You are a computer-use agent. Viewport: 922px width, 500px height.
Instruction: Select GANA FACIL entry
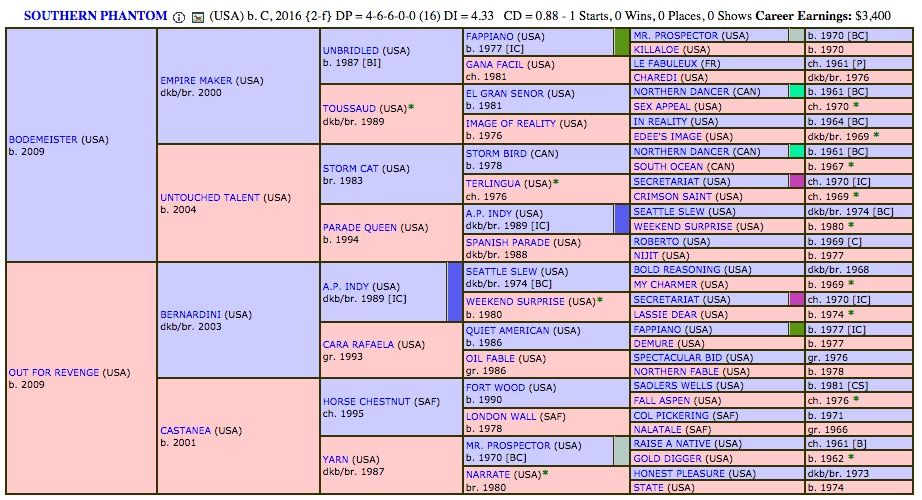494,65
